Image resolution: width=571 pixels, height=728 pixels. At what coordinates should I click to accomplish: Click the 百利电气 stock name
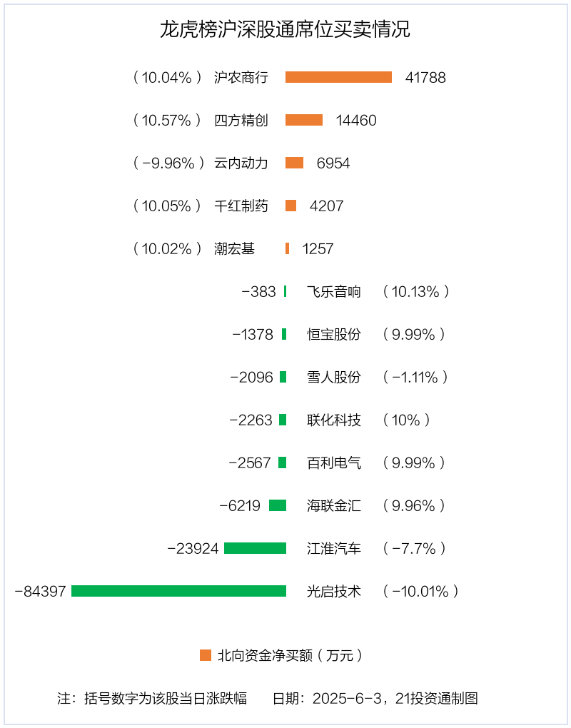[x=334, y=462]
